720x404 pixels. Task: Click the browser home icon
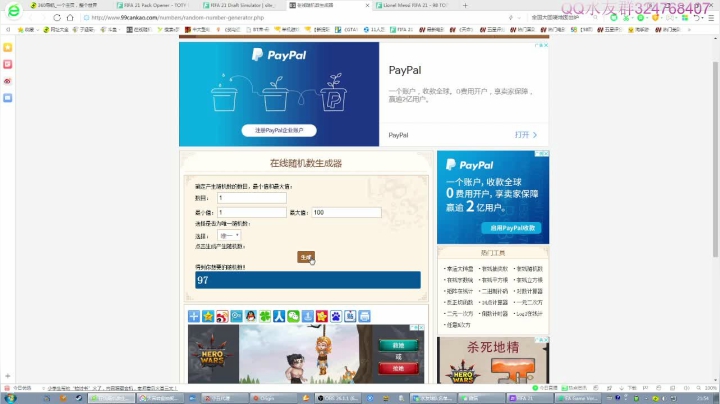70,17
